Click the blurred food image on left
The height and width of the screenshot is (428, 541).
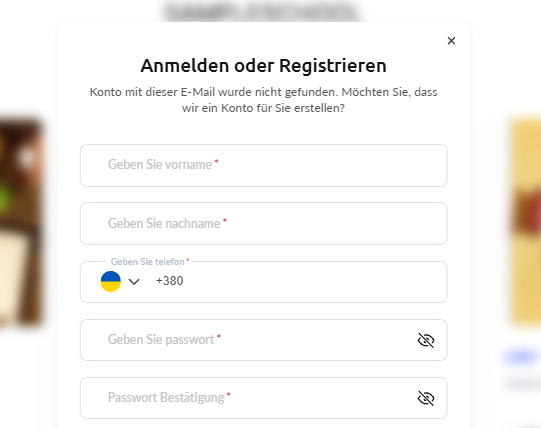(x=21, y=223)
